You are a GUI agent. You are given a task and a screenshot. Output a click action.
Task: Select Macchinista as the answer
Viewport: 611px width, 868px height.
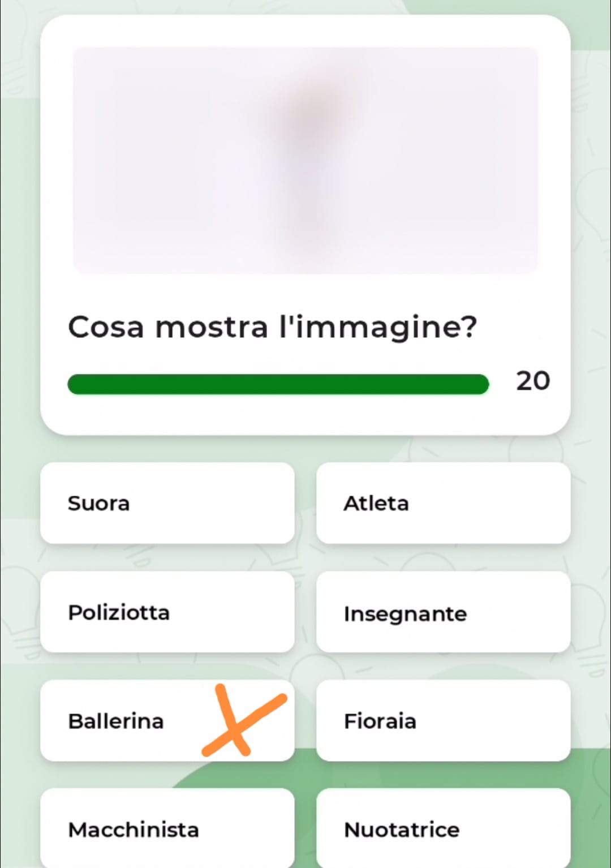167,828
